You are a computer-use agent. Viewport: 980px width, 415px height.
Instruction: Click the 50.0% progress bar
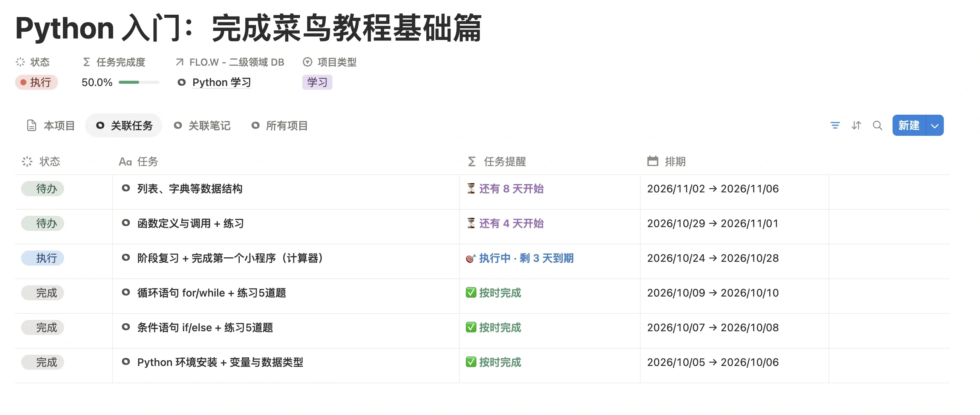click(139, 82)
